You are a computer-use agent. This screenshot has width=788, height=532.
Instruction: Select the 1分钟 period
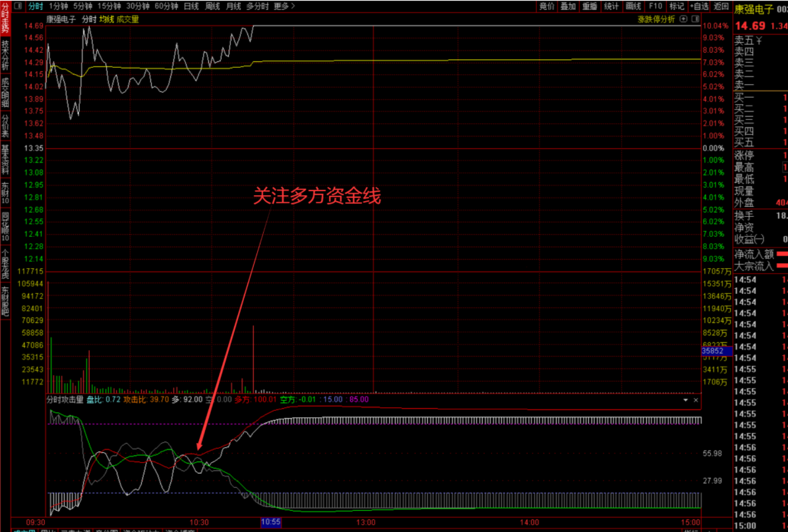coord(58,6)
